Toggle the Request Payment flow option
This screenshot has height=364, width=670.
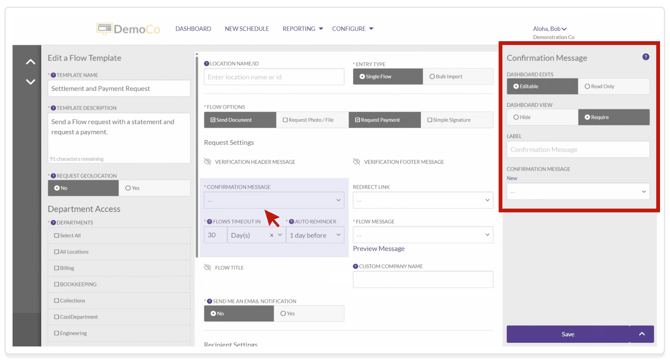(x=385, y=120)
